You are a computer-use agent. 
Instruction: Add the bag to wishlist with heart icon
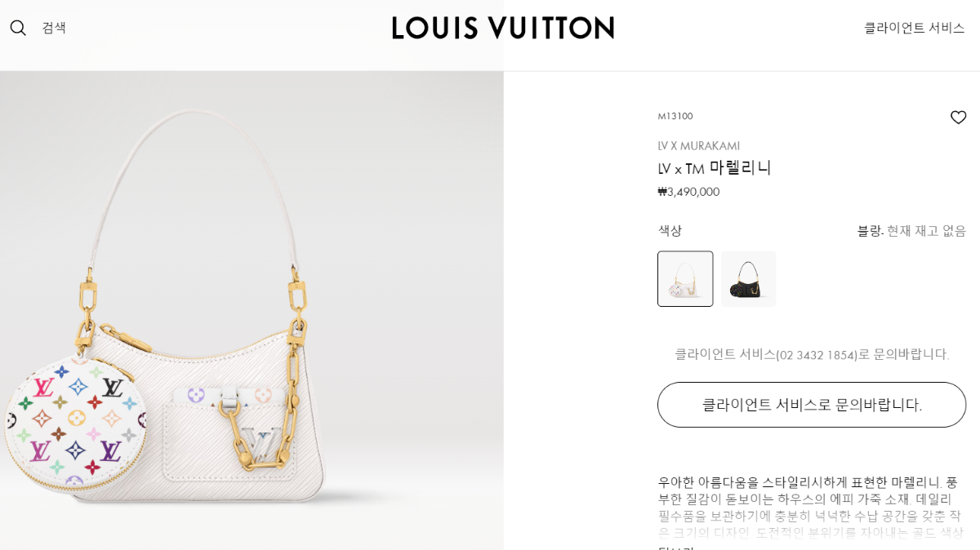tap(958, 118)
